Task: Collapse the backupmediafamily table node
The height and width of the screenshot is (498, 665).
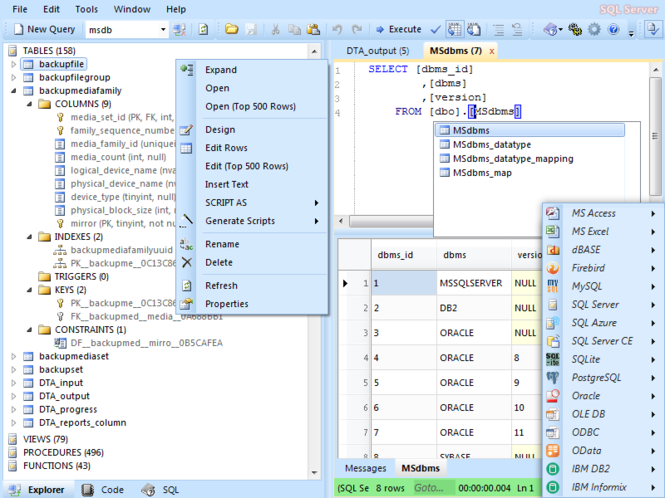Action: (x=14, y=91)
